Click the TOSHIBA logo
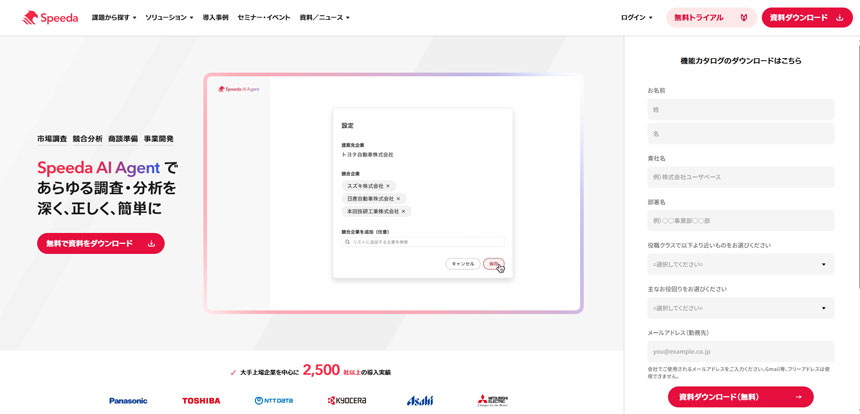Viewport: 860px width, 414px height. [201, 401]
